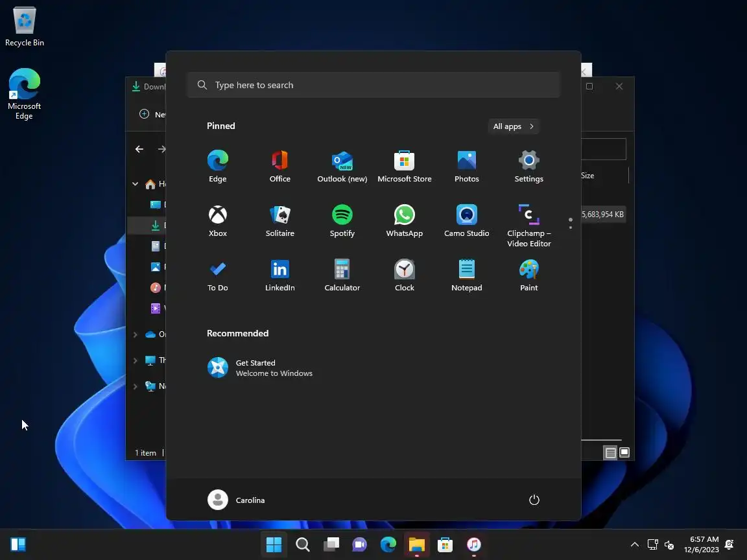Image resolution: width=747 pixels, height=560 pixels.
Task: Open the Widgets panel on taskbar
Action: (18, 544)
